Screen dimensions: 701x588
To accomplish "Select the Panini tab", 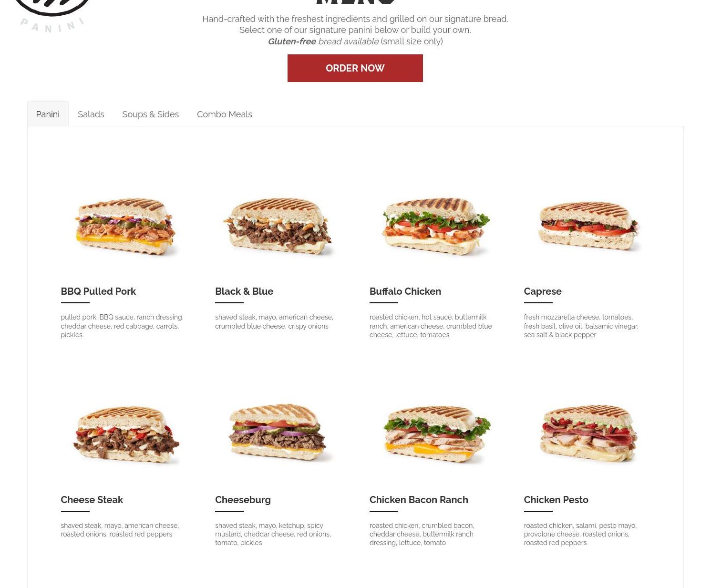I will click(48, 114).
